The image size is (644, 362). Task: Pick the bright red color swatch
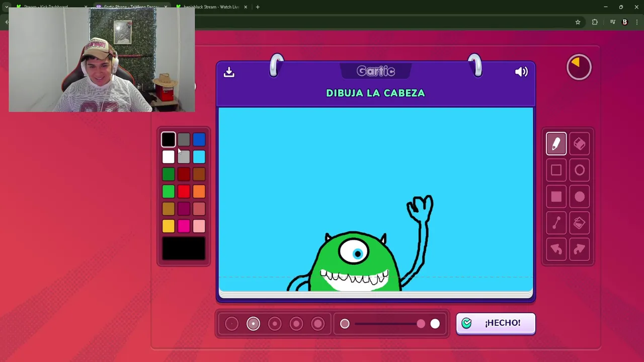tap(184, 192)
